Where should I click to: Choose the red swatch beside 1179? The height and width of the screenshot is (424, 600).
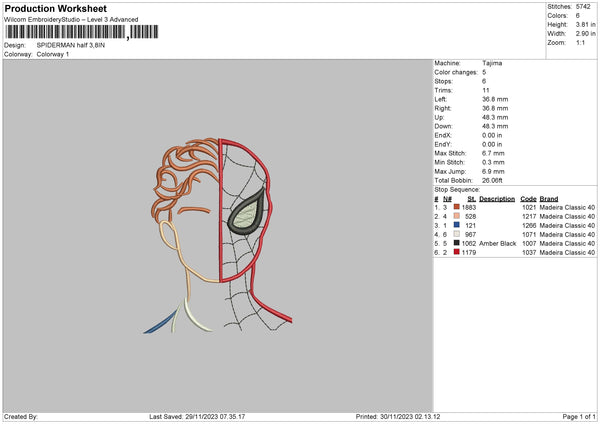point(457,252)
